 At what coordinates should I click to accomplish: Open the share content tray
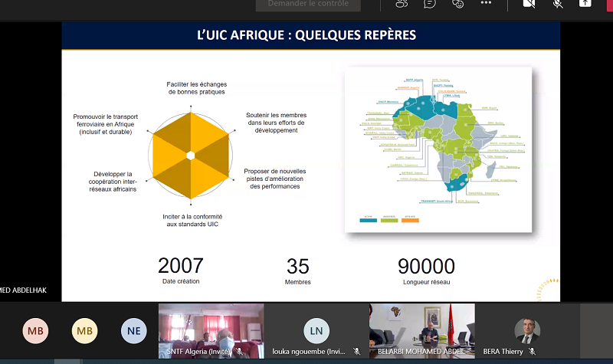[x=585, y=4]
